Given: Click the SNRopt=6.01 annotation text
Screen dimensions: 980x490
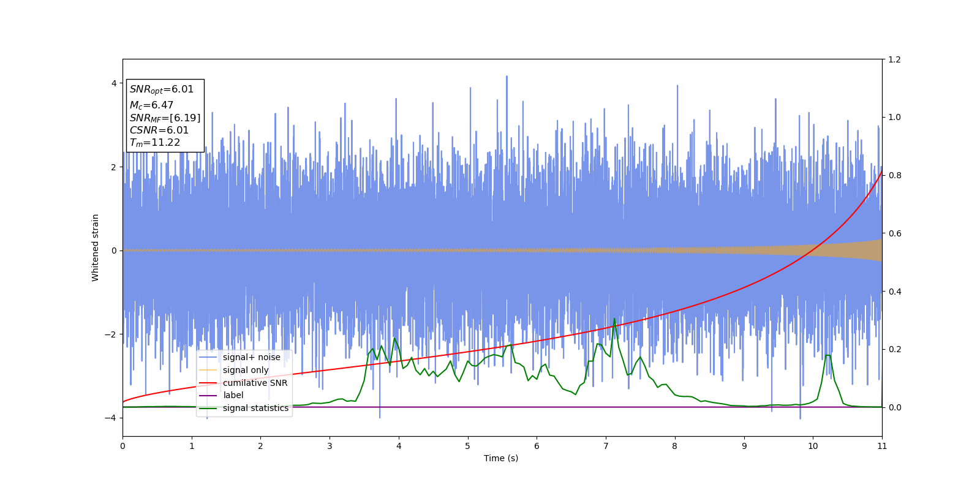Looking at the screenshot, I should click(x=162, y=89).
